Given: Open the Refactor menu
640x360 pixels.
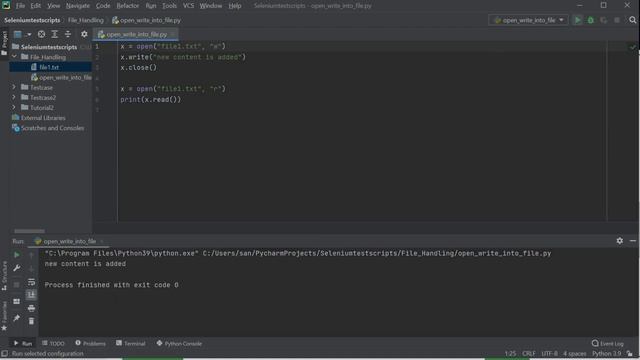Looking at the screenshot, I should pos(128,6).
